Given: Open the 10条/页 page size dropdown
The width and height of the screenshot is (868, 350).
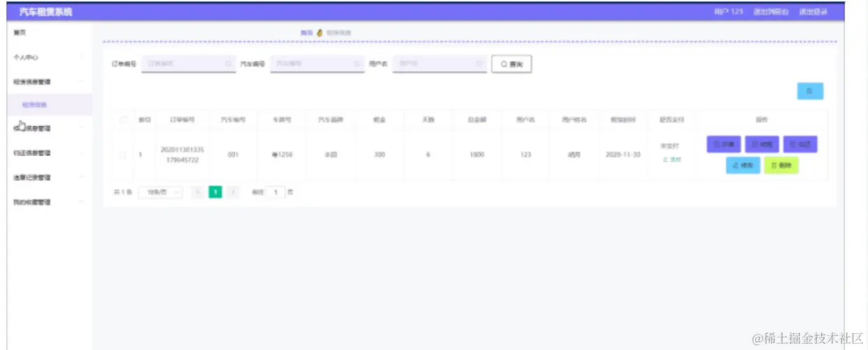Looking at the screenshot, I should 161,191.
